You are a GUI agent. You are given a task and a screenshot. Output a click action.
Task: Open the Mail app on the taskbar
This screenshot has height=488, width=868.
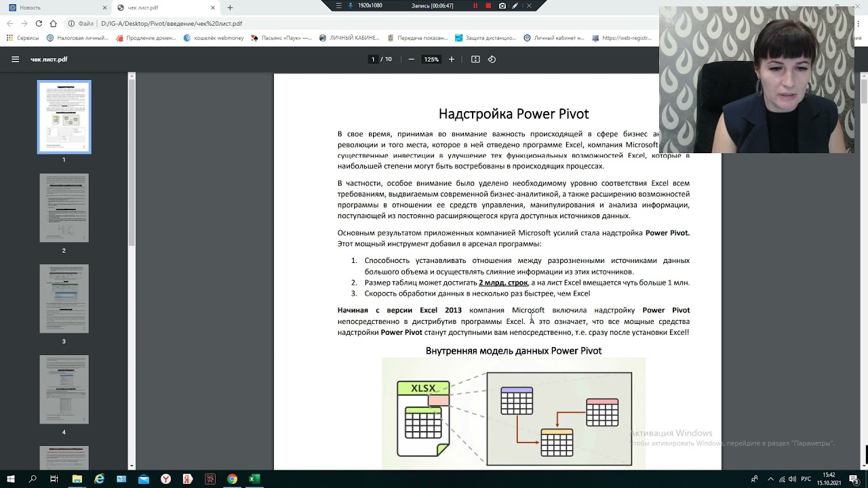[x=144, y=479]
